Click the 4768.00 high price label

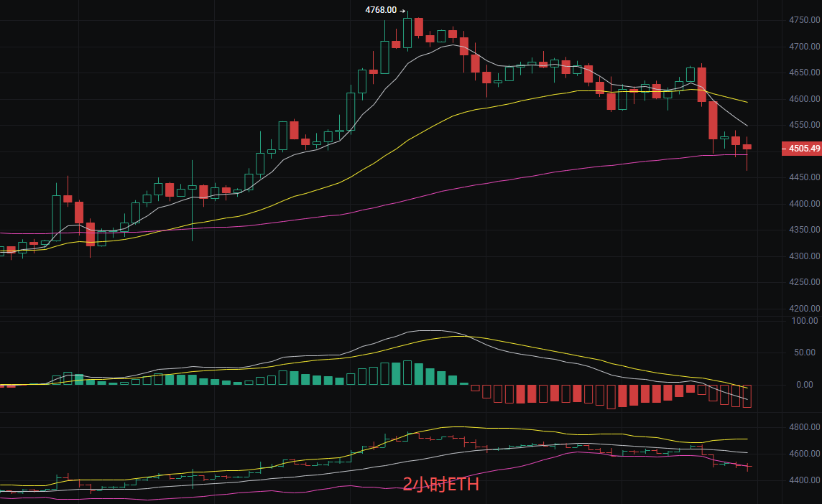(x=381, y=10)
